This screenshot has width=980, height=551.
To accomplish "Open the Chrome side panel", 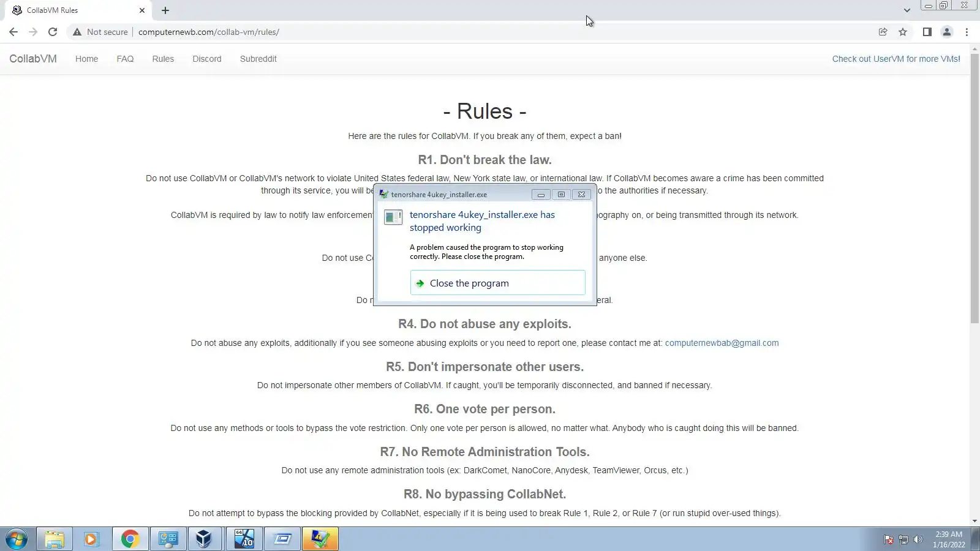I will coord(927,32).
